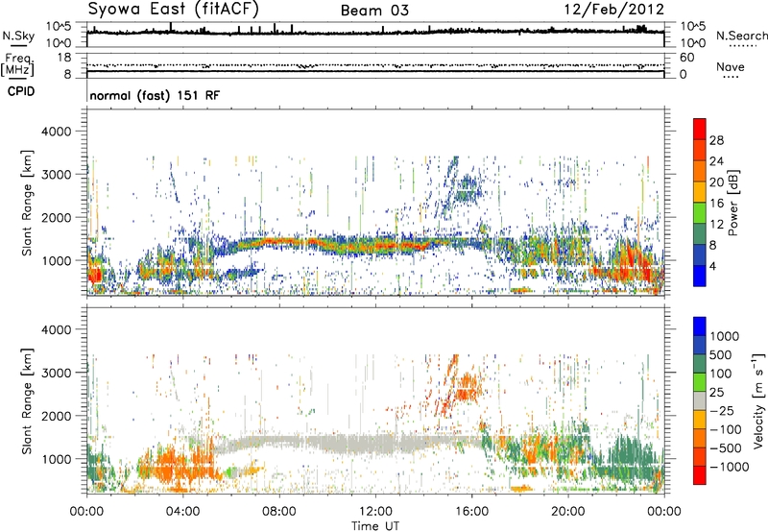Click the "-25" label on Velocity colorbar
Viewport: 768px width, 532px height.
pyautogui.click(x=723, y=410)
